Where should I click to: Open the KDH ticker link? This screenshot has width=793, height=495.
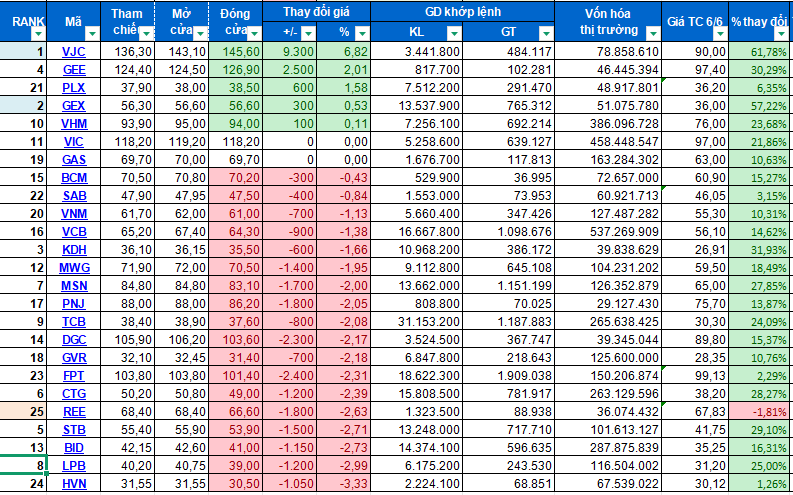pyautogui.click(x=73, y=250)
